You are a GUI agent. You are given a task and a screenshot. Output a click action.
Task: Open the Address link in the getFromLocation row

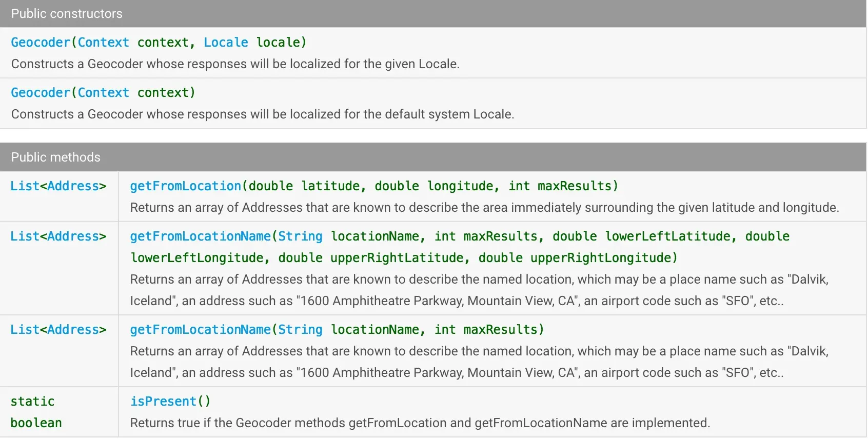coord(73,186)
